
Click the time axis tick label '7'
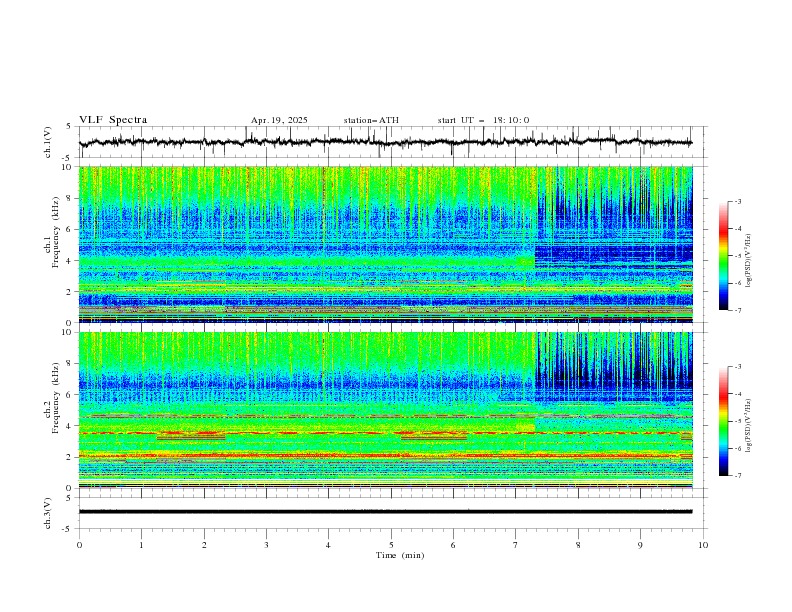pos(515,545)
